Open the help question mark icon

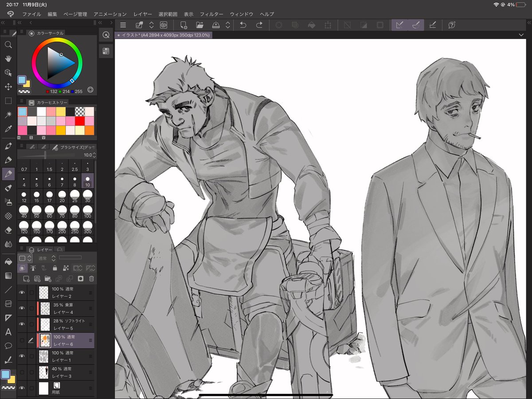(x=452, y=25)
